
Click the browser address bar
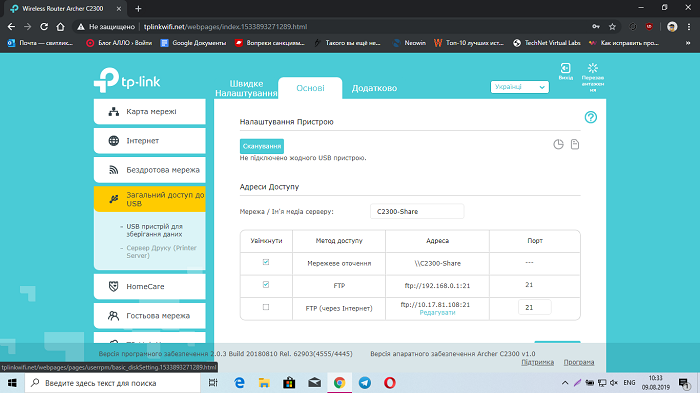point(330,27)
